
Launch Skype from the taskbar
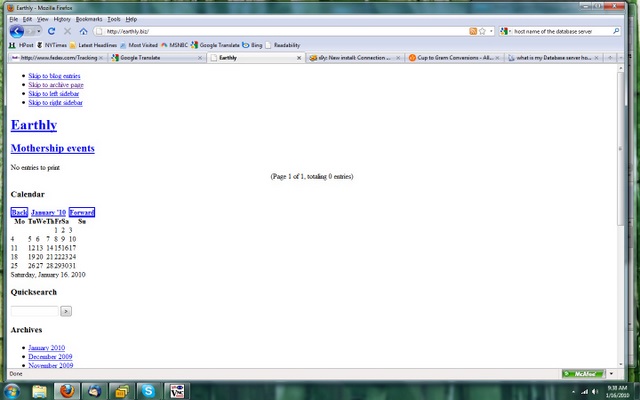pyautogui.click(x=148, y=391)
